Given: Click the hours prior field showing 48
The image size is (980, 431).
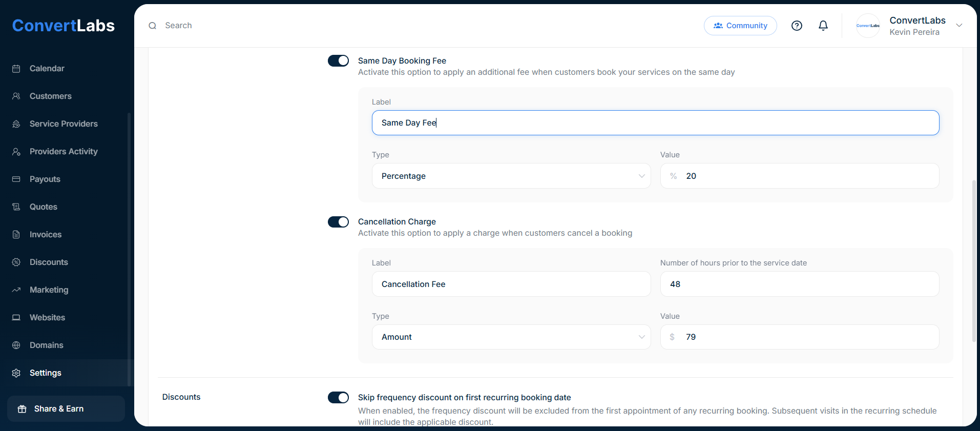Looking at the screenshot, I should pyautogui.click(x=799, y=284).
